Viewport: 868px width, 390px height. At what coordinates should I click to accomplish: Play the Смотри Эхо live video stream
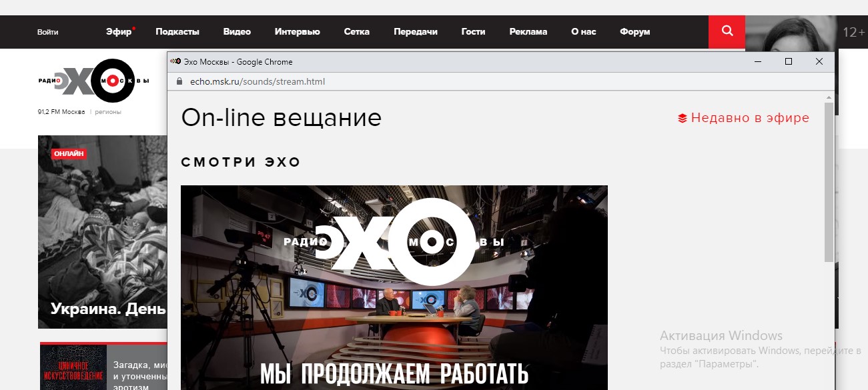coord(394,287)
